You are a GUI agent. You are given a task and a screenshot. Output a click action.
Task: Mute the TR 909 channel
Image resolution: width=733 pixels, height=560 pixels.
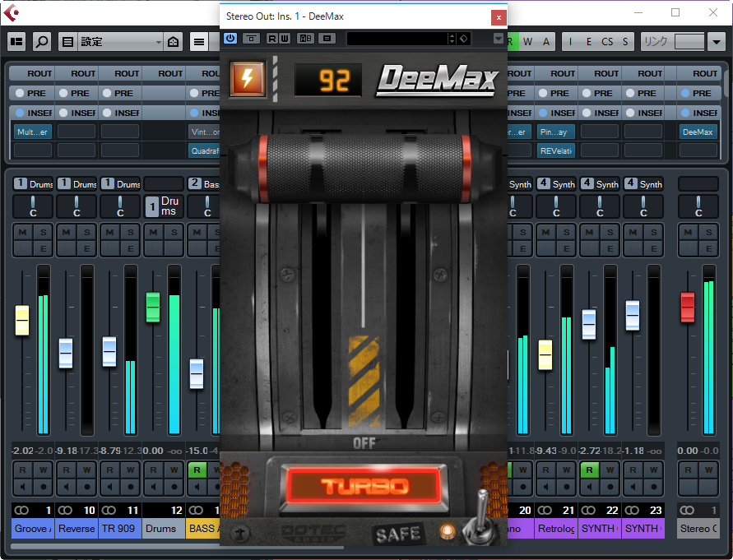109,232
